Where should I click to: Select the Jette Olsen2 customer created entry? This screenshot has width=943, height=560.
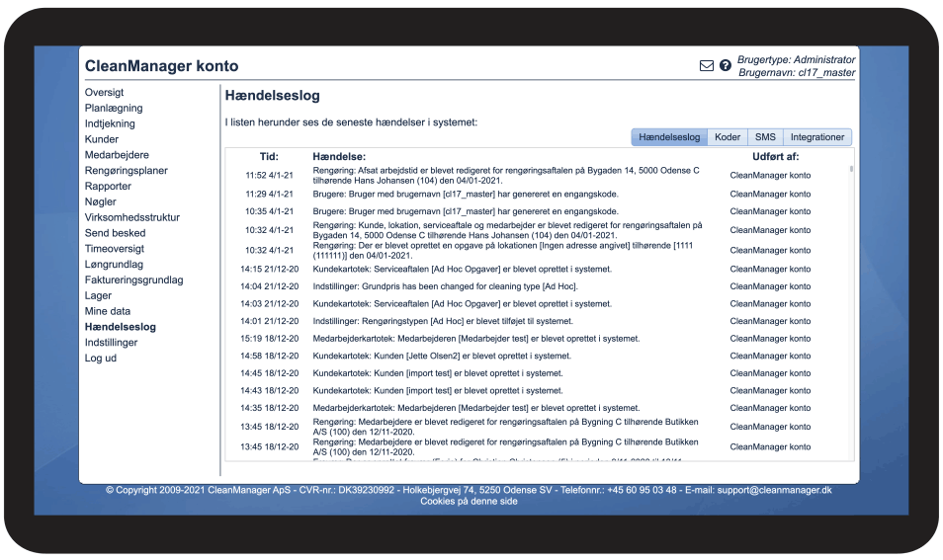pos(442,357)
